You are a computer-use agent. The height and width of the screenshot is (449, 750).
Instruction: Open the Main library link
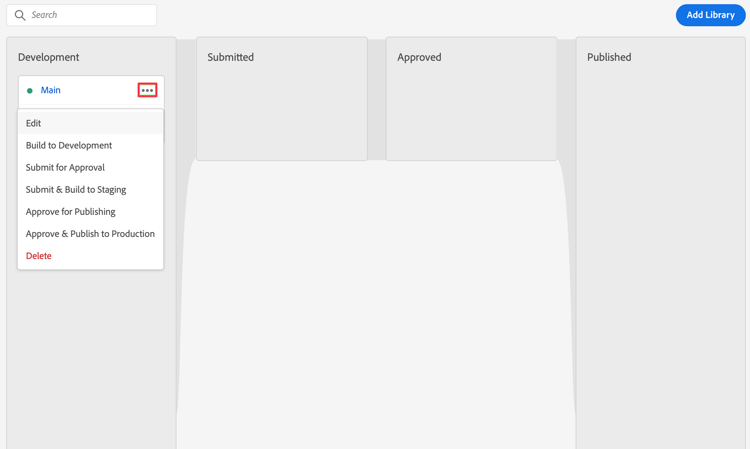click(50, 90)
